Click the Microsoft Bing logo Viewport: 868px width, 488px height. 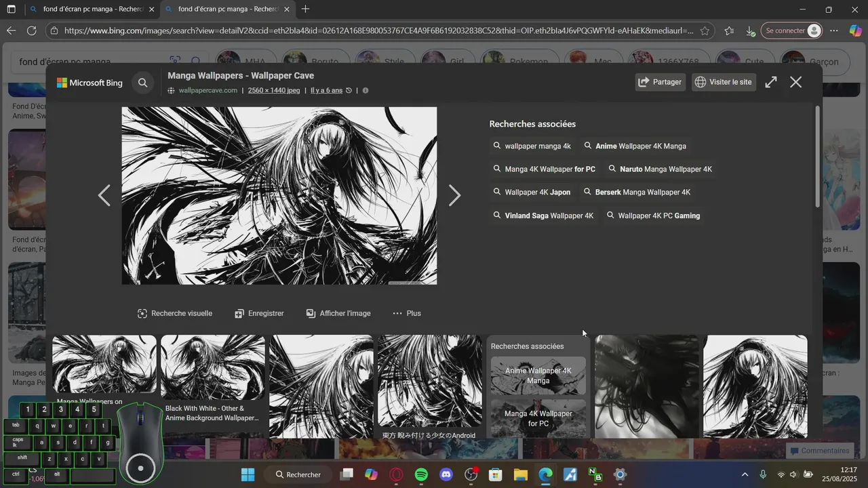tap(90, 83)
